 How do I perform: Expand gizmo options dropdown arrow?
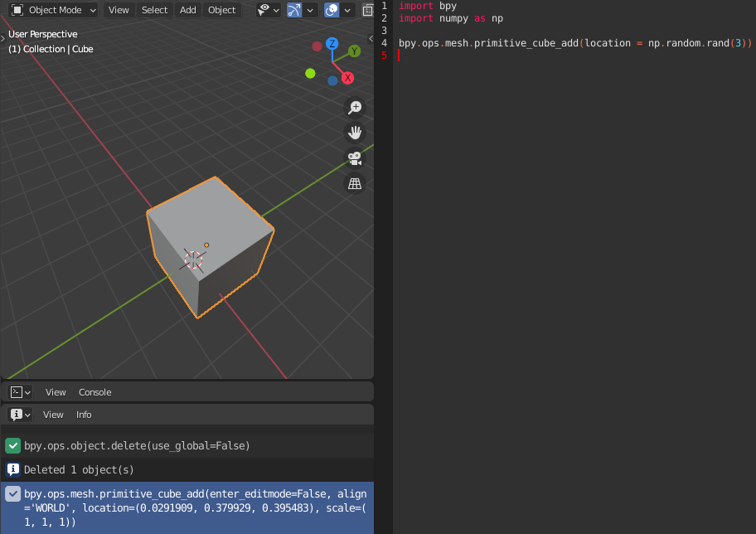(x=310, y=10)
